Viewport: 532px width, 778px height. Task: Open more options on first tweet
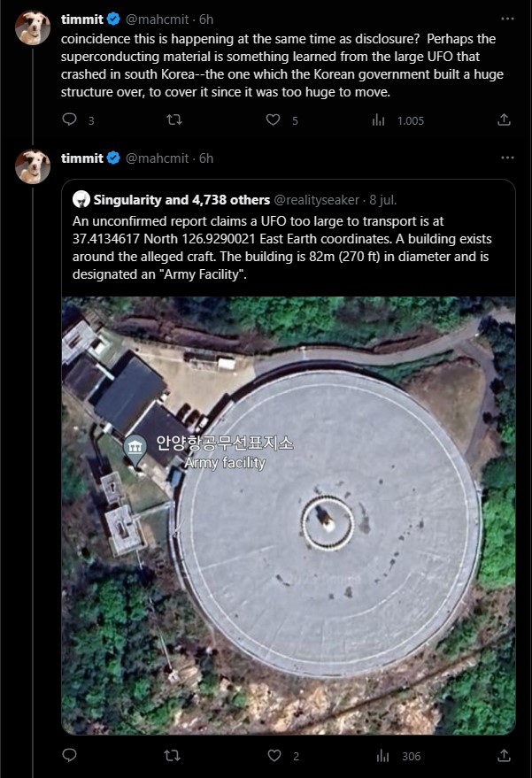(507, 19)
